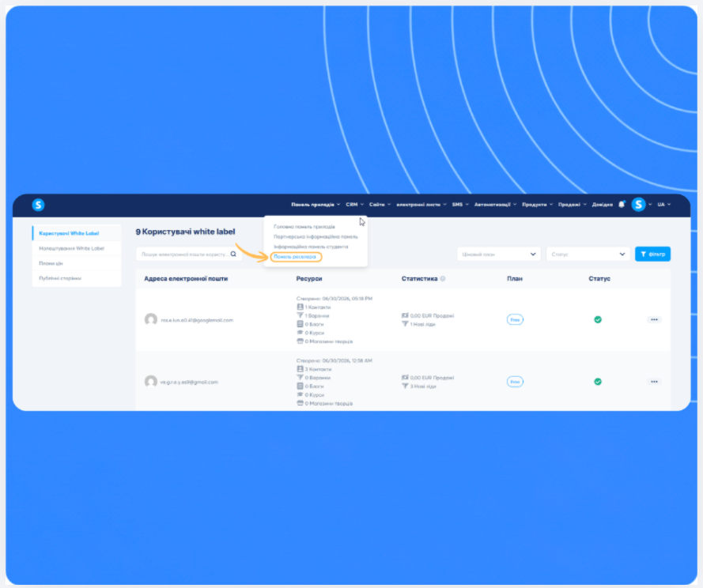Click the search magnifier icon
Viewport: 703px width, 588px height.
pos(233,254)
